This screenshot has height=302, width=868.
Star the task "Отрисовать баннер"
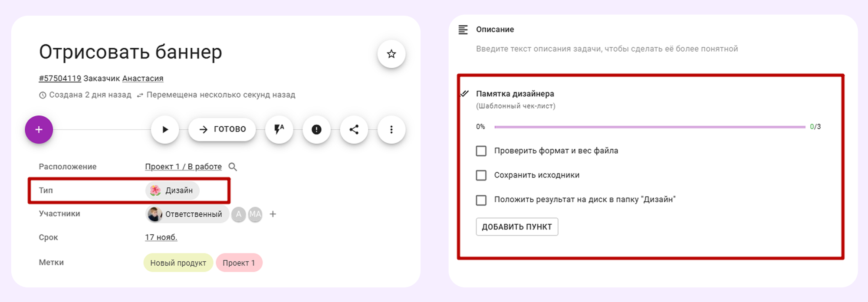[391, 54]
